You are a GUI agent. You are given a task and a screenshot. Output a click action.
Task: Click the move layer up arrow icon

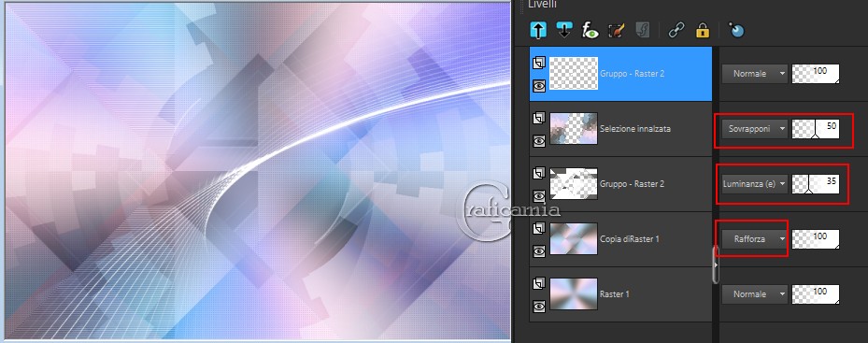click(537, 30)
